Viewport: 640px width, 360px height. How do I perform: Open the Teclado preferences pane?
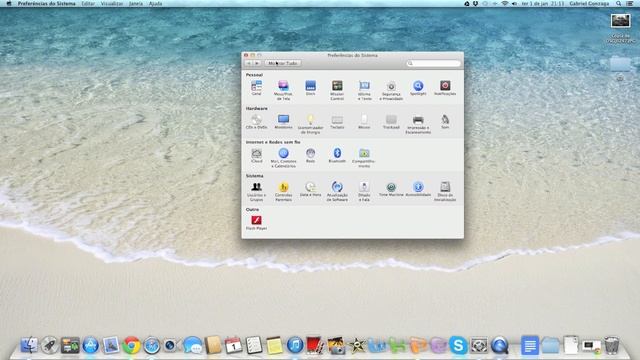[337, 122]
